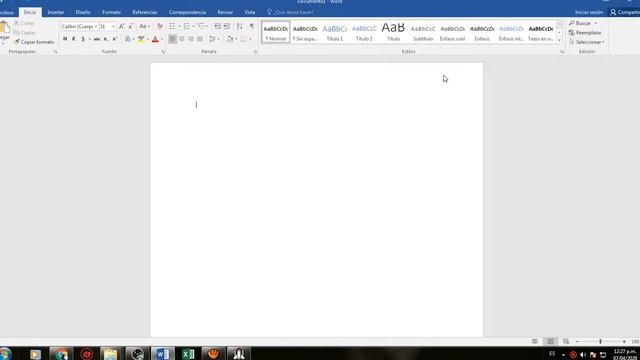The width and height of the screenshot is (640, 360).
Task: Apply superscript formatting
Action: (x=115, y=39)
